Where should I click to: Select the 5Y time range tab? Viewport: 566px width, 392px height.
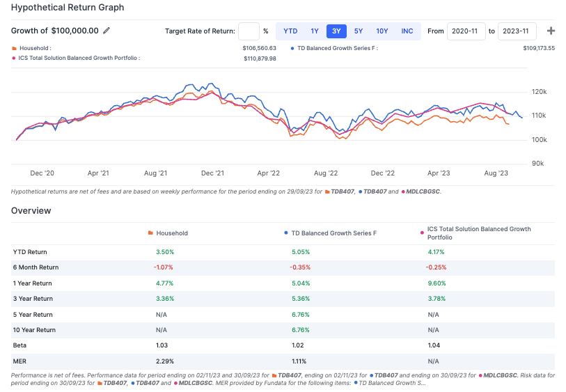coord(358,31)
